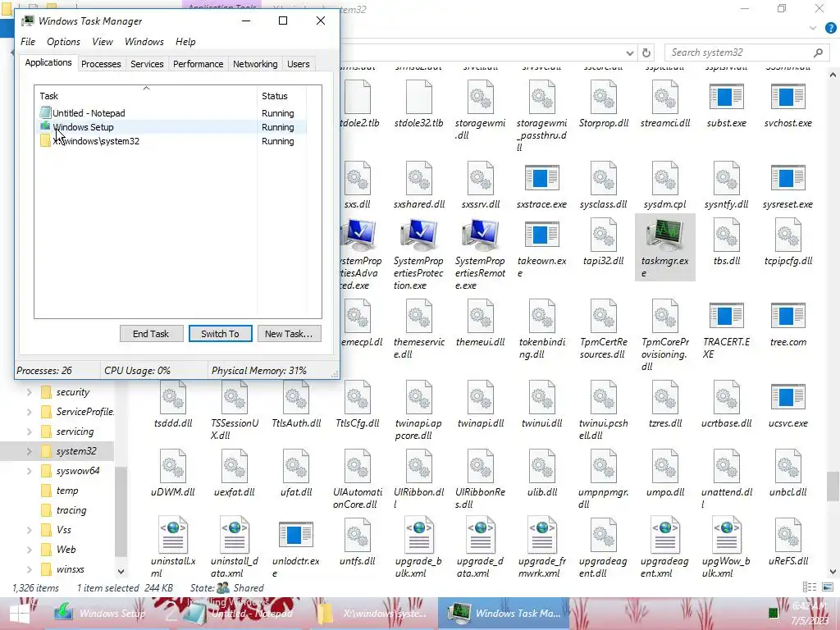This screenshot has height=630, width=840.
Task: Select the sysreset.exe icon
Action: (x=787, y=179)
